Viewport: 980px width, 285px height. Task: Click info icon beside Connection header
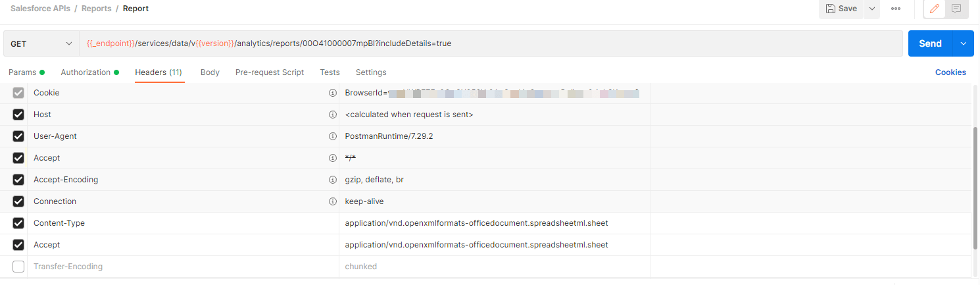(x=332, y=201)
